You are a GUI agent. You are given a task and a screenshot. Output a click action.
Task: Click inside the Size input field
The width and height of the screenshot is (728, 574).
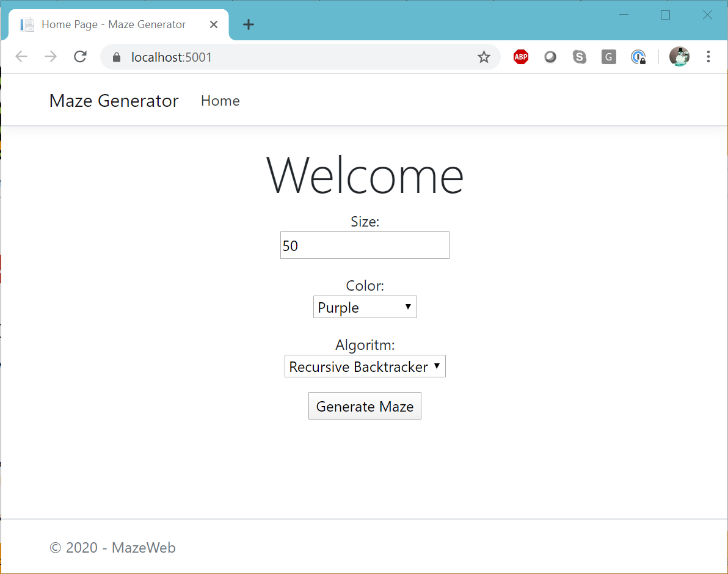(365, 245)
